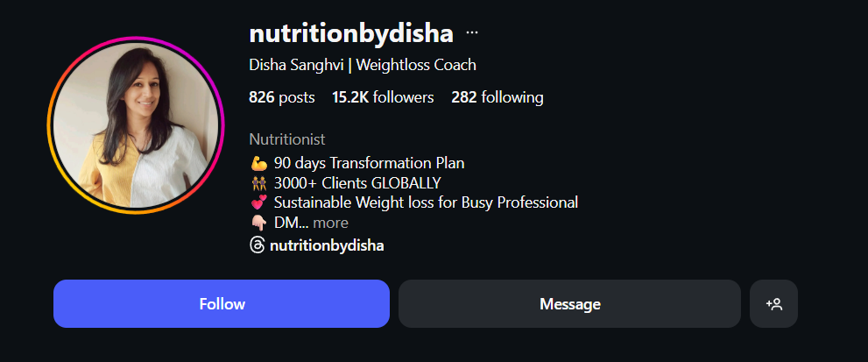
Task: Click the similar accounts add-person icon
Action: tap(773, 304)
